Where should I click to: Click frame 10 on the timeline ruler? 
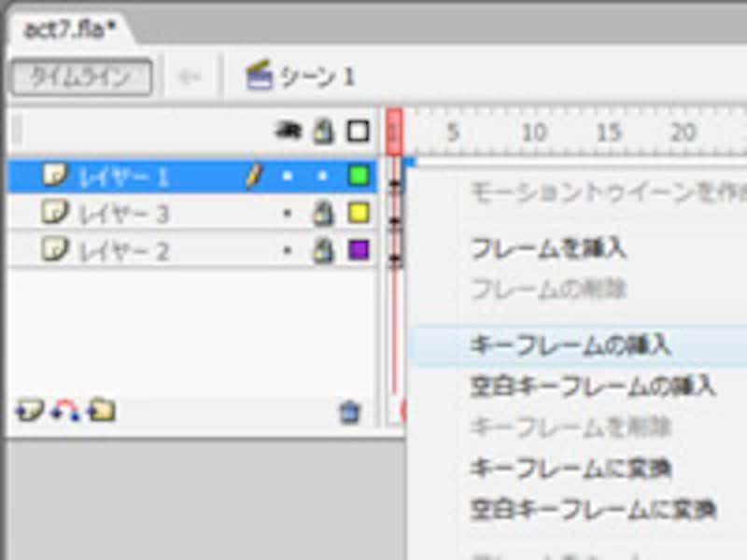click(534, 133)
